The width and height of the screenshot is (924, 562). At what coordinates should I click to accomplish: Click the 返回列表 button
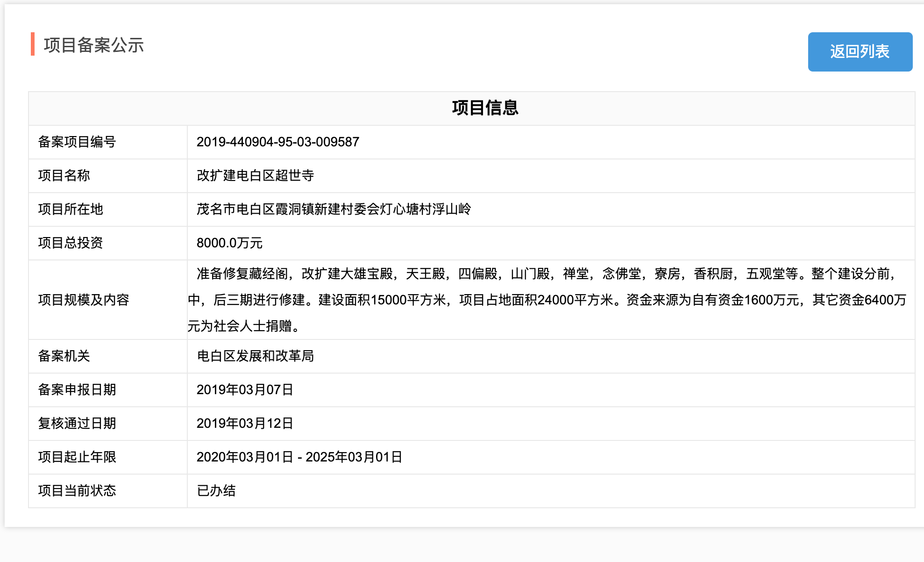click(860, 51)
